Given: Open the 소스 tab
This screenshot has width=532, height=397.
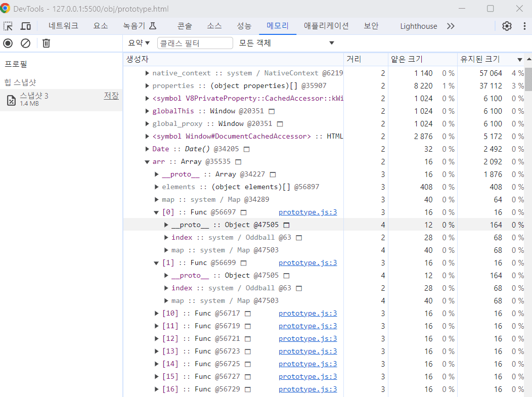Looking at the screenshot, I should pos(214,26).
